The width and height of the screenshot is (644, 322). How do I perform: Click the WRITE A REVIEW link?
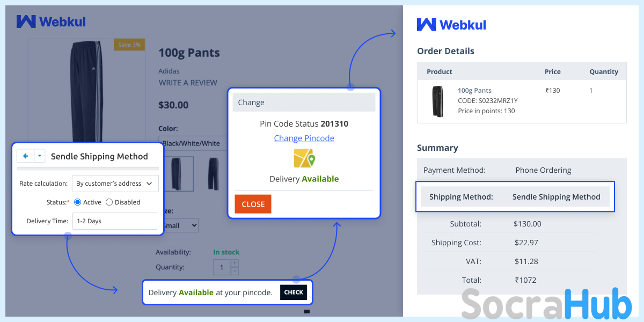[188, 83]
